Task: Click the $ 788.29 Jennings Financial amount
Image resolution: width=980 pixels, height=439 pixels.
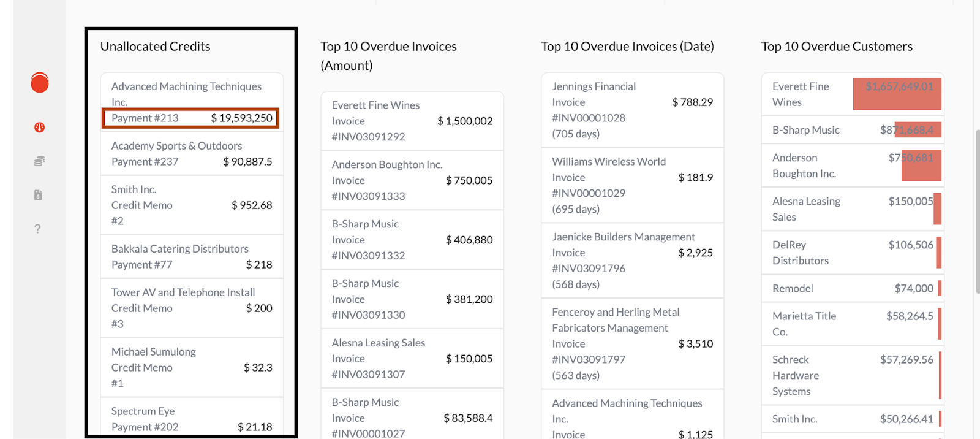Action: (x=693, y=102)
